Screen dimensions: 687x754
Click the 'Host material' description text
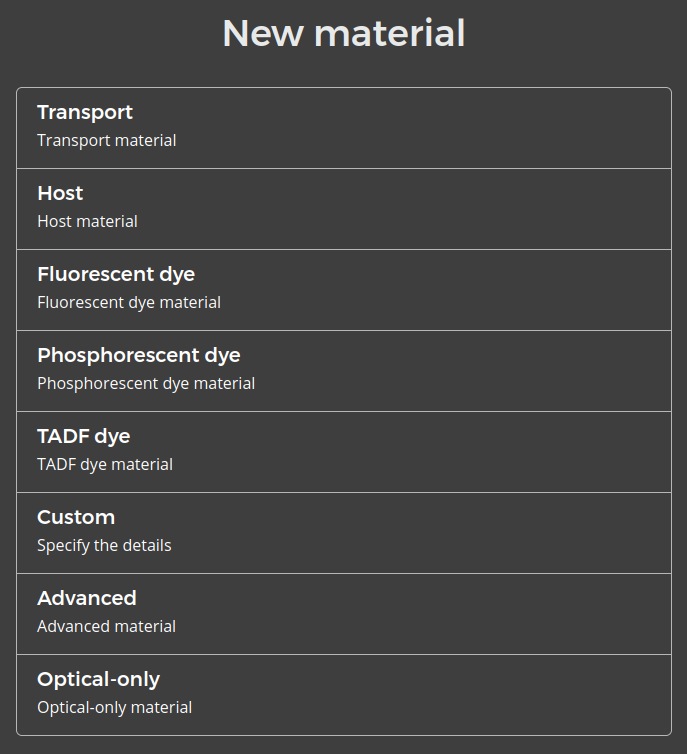[87, 222]
